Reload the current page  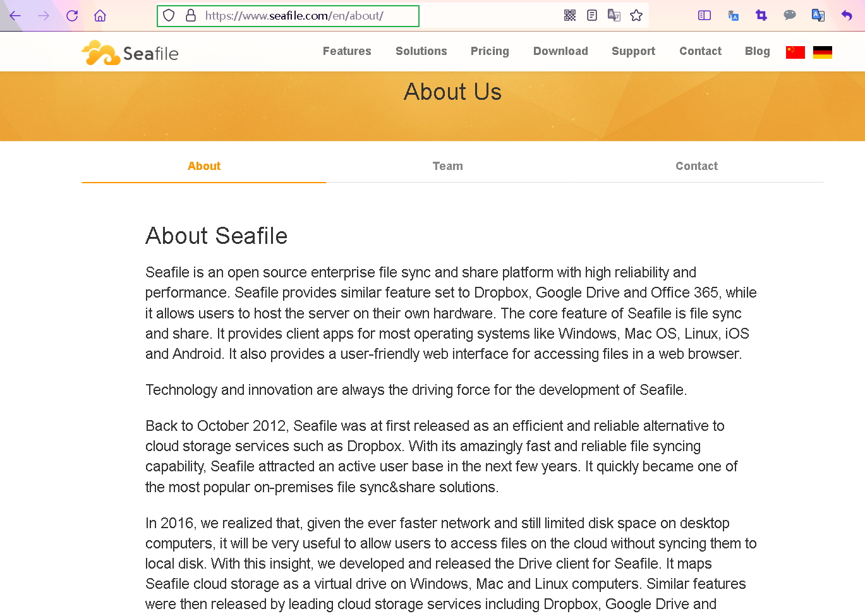[x=72, y=16]
